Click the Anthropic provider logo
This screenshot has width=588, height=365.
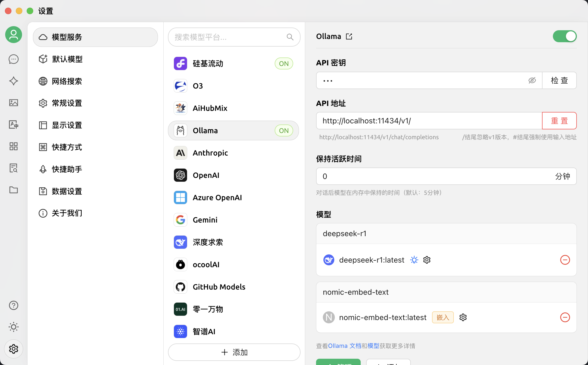click(180, 153)
